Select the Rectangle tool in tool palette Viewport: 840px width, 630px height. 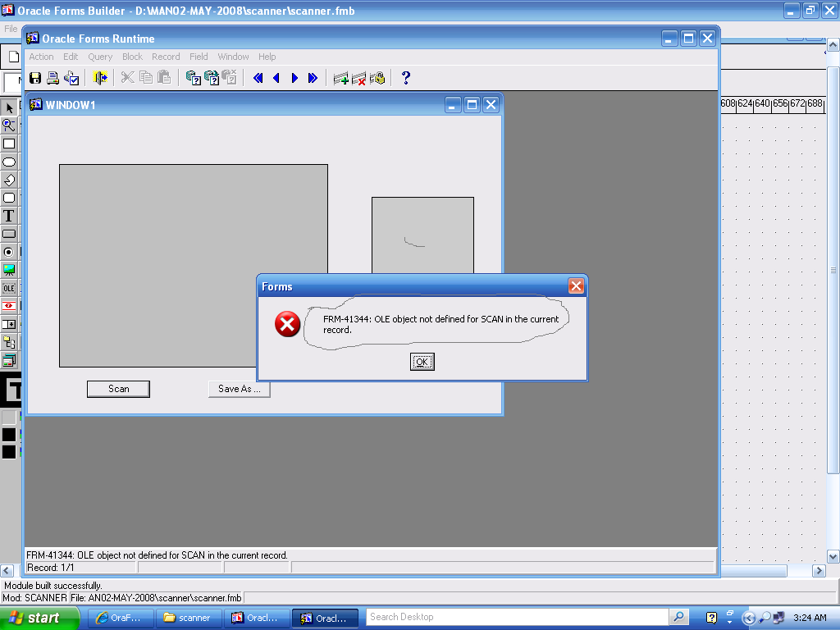(9, 144)
